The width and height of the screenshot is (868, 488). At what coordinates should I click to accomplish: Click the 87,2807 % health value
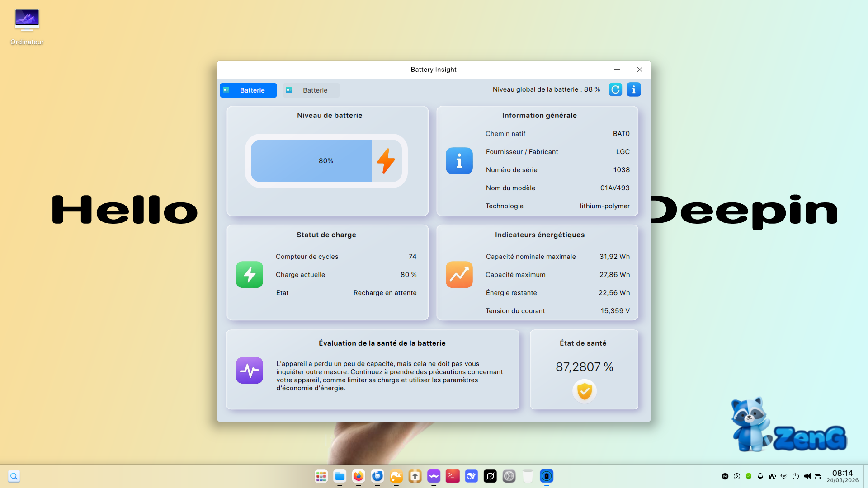click(584, 367)
